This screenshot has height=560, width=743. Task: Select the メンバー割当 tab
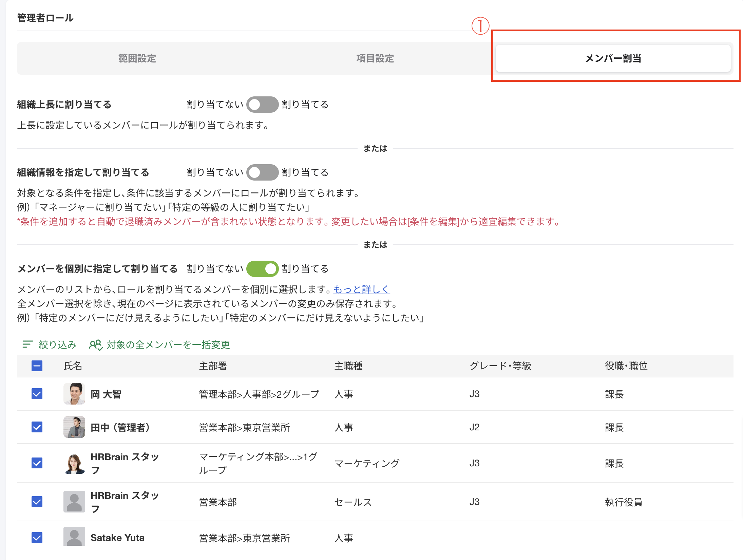point(613,58)
